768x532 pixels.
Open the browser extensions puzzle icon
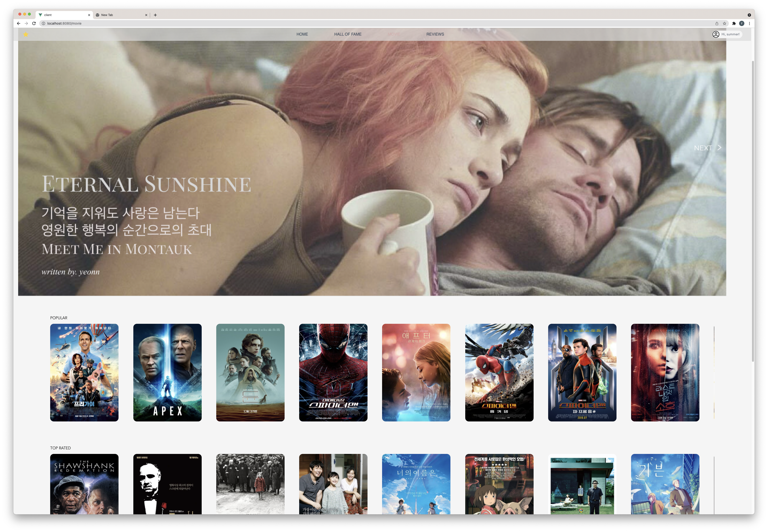[734, 23]
